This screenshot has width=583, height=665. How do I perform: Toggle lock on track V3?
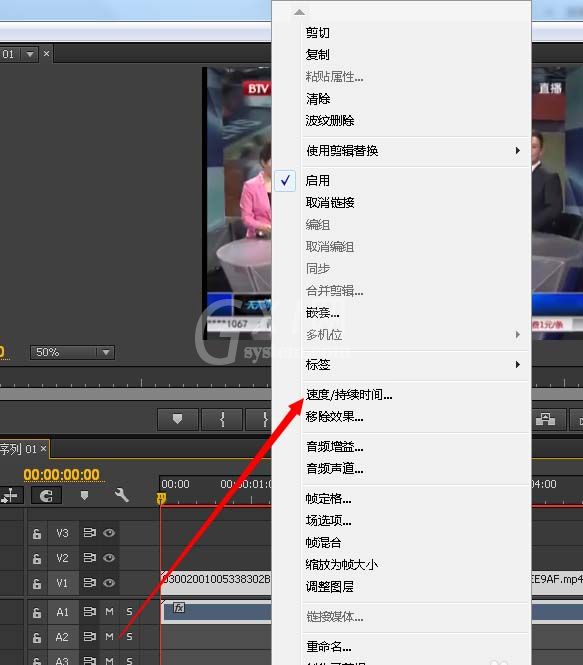pyautogui.click(x=37, y=534)
